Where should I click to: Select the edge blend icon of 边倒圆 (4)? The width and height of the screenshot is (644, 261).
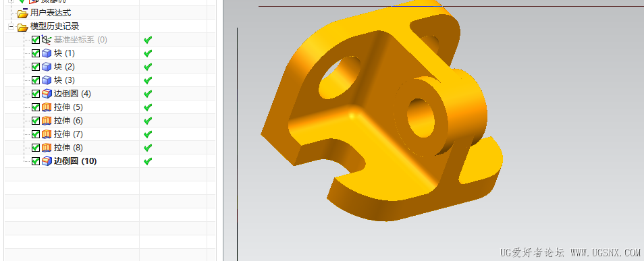click(47, 94)
